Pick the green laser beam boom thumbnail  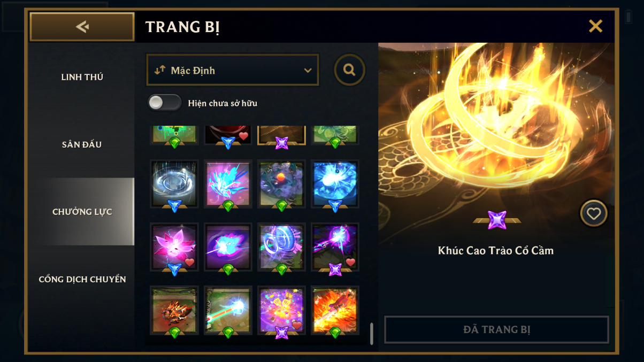pyautogui.click(x=228, y=310)
